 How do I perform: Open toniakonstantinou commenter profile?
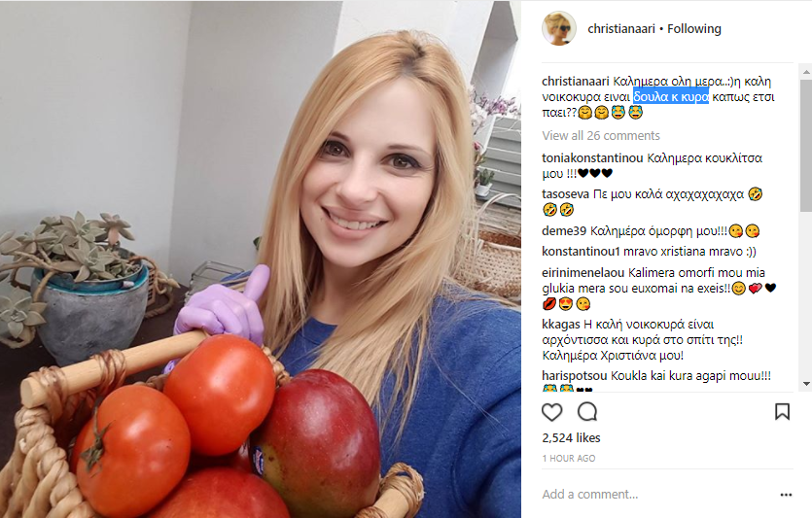click(592, 157)
